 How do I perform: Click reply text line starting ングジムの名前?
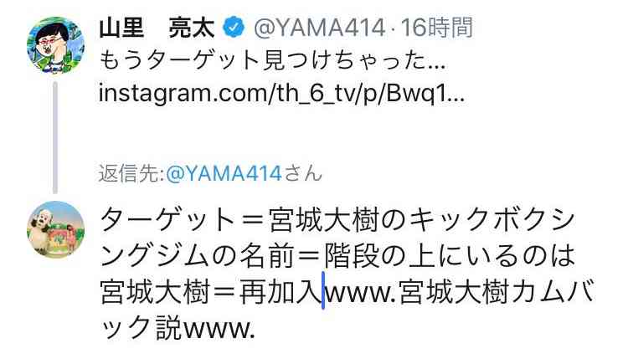[337, 256]
